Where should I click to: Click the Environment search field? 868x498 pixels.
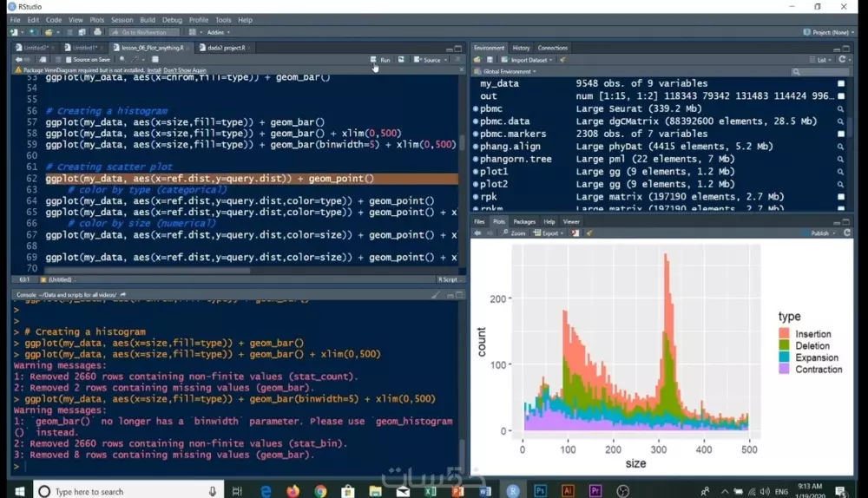click(820, 71)
